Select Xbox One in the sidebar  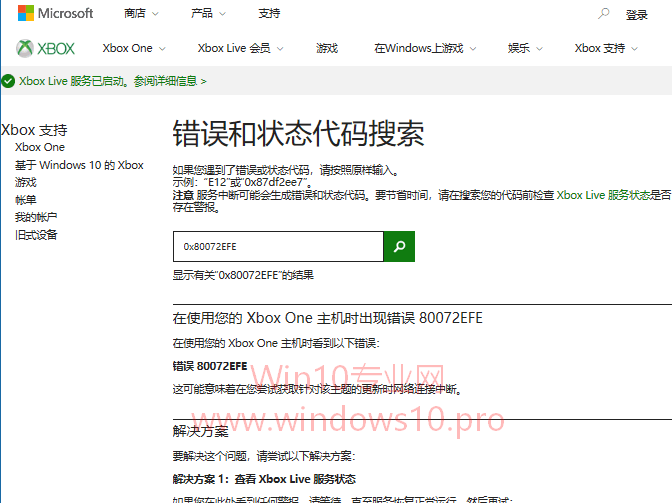click(40, 147)
